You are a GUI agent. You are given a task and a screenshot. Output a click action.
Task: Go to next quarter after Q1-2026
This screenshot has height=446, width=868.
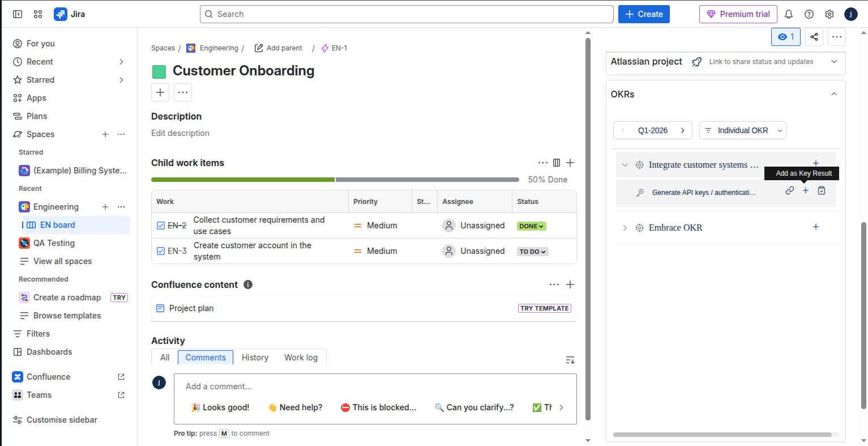coord(683,130)
